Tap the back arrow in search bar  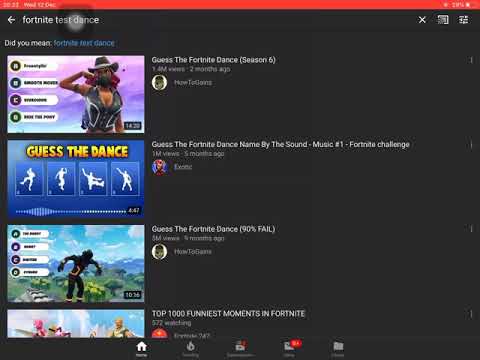tap(11, 20)
